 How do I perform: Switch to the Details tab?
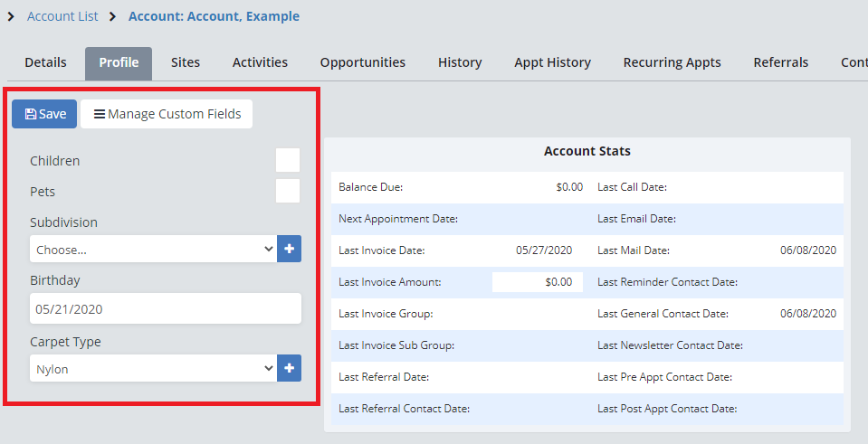click(45, 62)
